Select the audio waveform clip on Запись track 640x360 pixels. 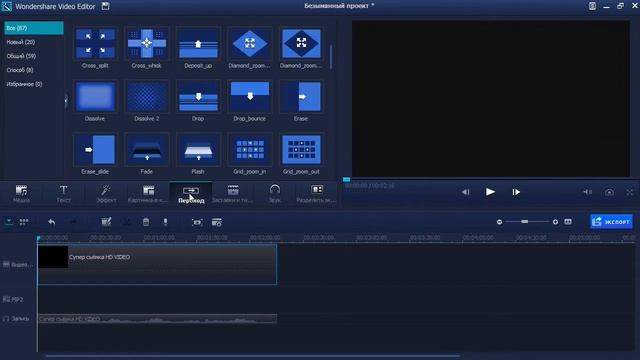coord(157,318)
